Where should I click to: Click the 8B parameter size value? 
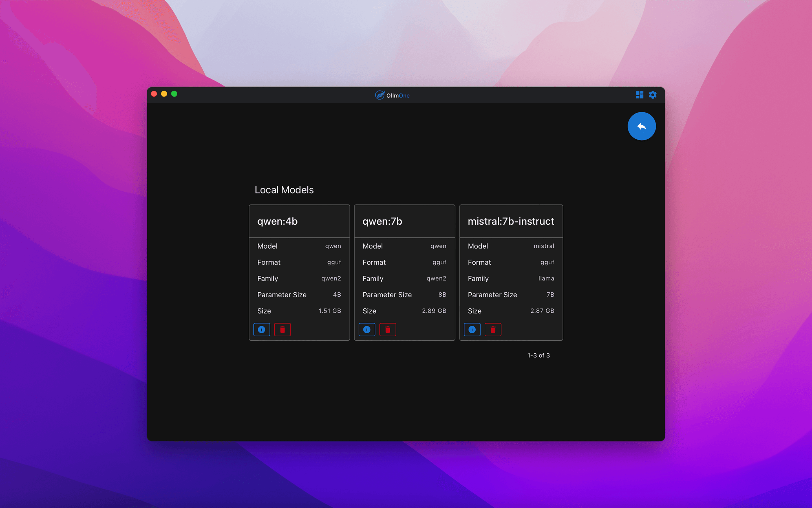(442, 295)
